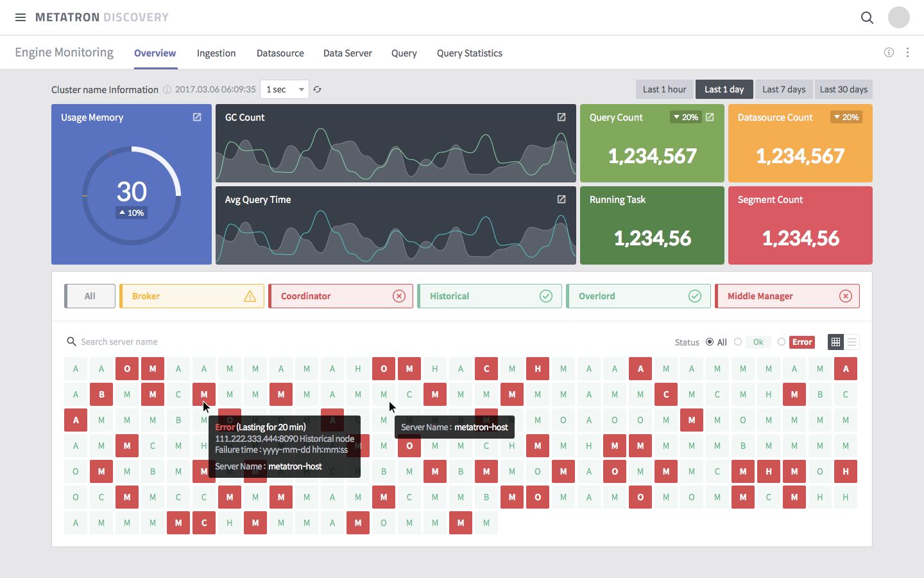Expand the Avg Query Time chart
The width and height of the screenshot is (924, 578).
561,199
